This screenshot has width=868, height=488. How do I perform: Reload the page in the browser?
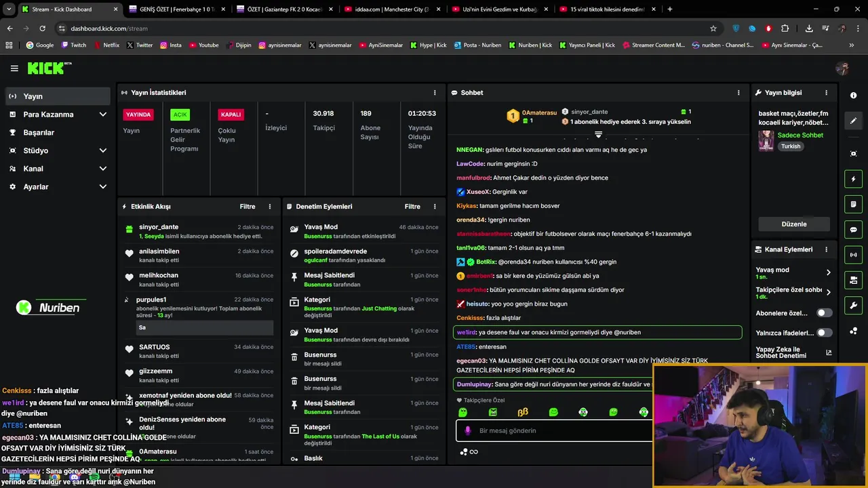point(42,28)
